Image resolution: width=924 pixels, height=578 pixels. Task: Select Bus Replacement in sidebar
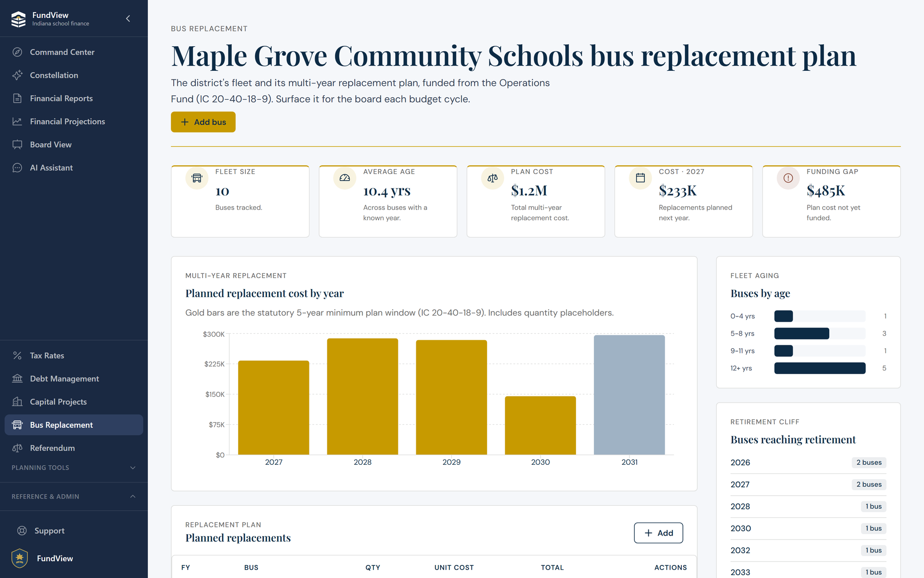point(74,425)
